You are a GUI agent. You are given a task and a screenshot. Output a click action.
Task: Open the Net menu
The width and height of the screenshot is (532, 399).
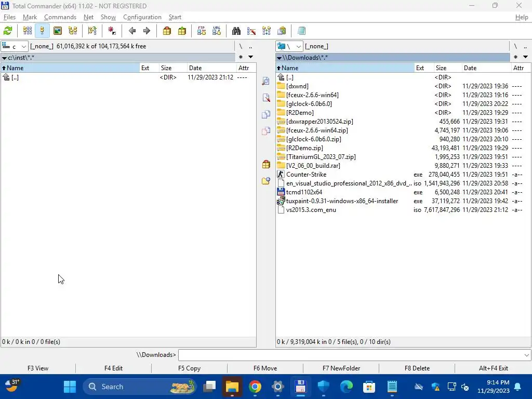(x=88, y=17)
